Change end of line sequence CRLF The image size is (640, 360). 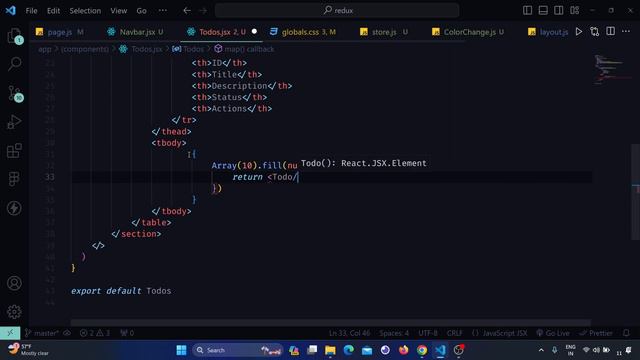pyautogui.click(x=454, y=333)
